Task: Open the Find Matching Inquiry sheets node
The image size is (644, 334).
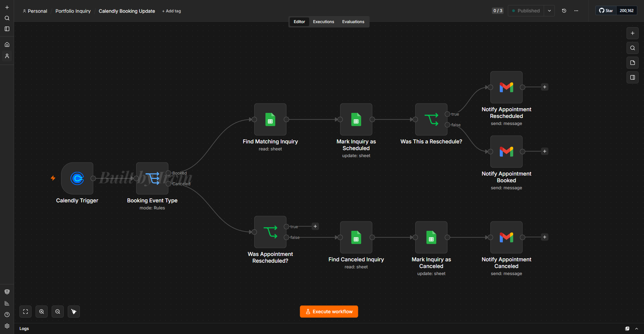Action: tap(270, 119)
